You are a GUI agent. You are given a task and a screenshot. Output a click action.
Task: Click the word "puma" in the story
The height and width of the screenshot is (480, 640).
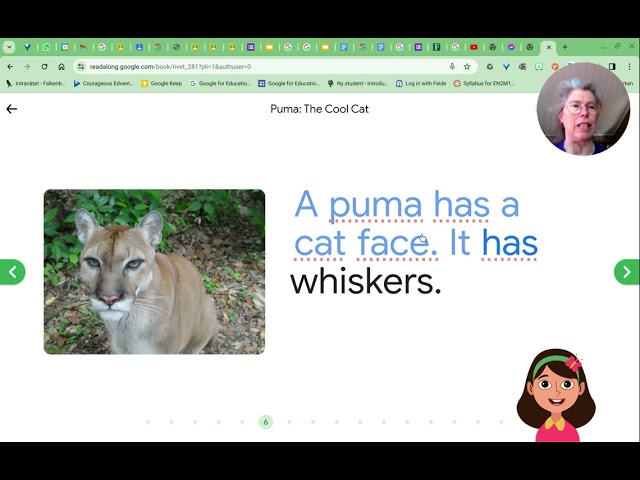pyautogui.click(x=376, y=205)
